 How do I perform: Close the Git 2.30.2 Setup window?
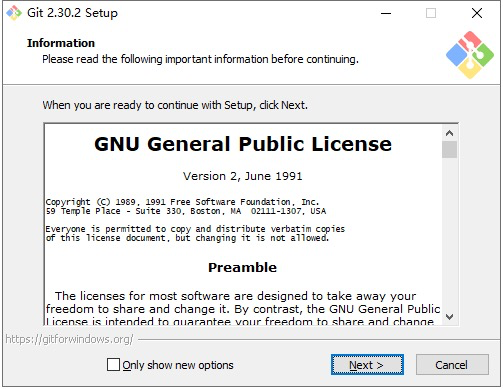point(477,13)
